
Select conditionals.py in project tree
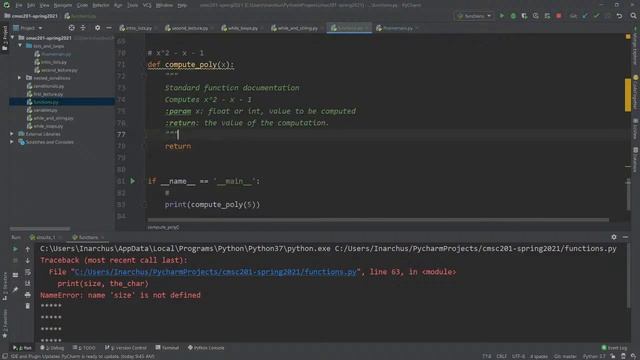[49, 86]
